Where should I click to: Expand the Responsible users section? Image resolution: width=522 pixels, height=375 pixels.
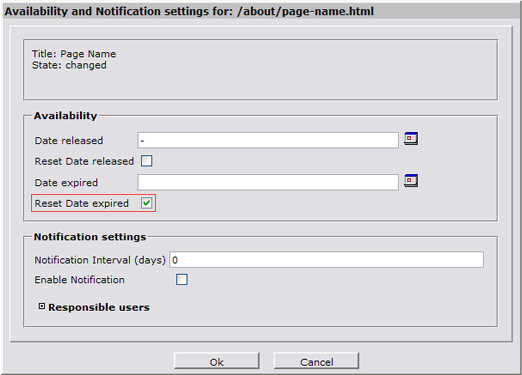coord(42,306)
